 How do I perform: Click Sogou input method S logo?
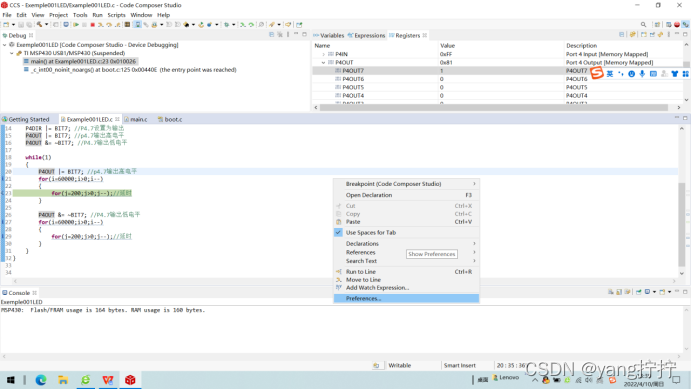coord(597,73)
